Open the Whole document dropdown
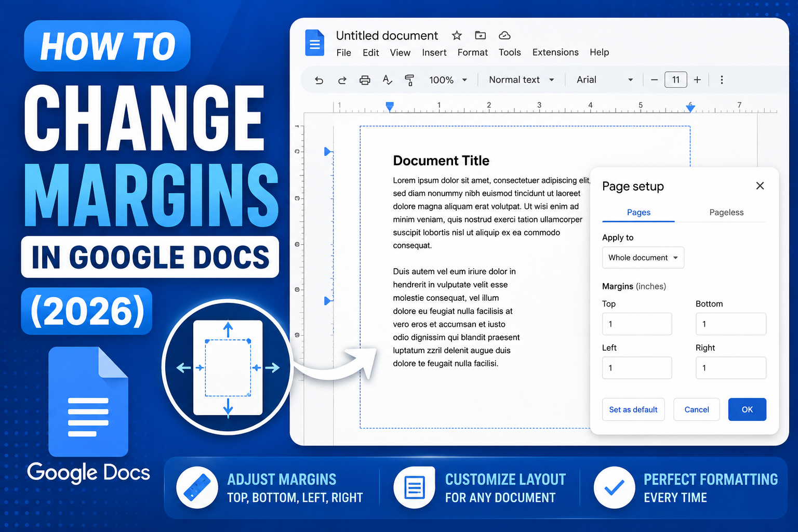Screen dimensions: 798x532 pyautogui.click(x=643, y=258)
